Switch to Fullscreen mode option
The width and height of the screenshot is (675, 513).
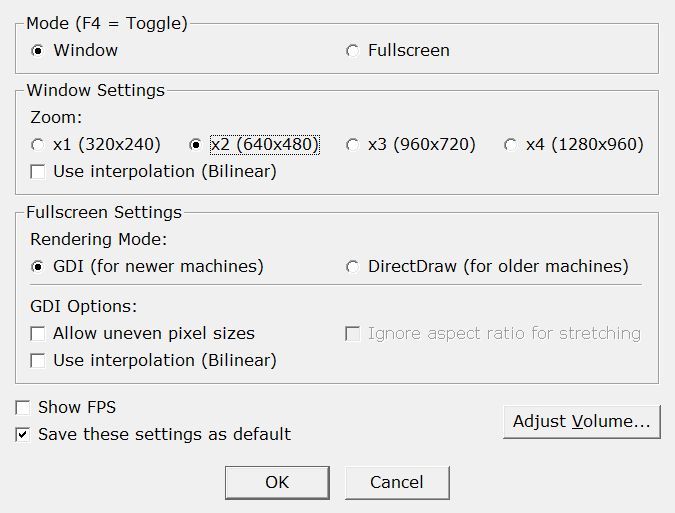352,50
